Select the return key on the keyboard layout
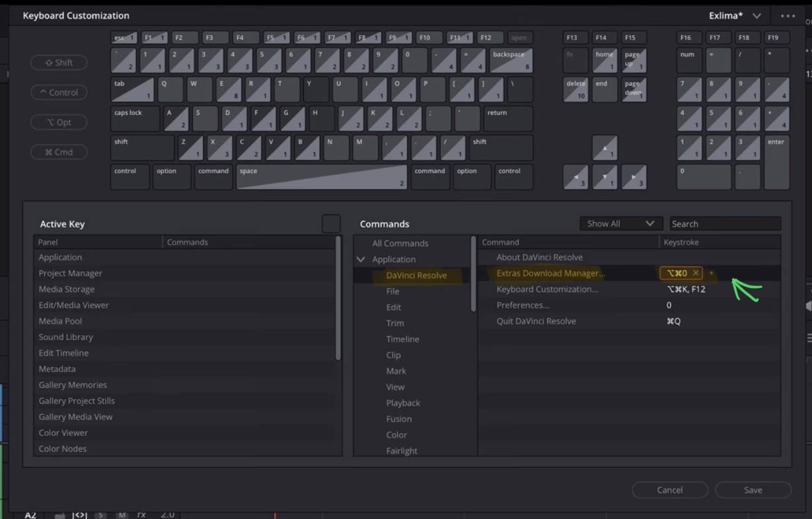The width and height of the screenshot is (812, 519). click(507, 118)
